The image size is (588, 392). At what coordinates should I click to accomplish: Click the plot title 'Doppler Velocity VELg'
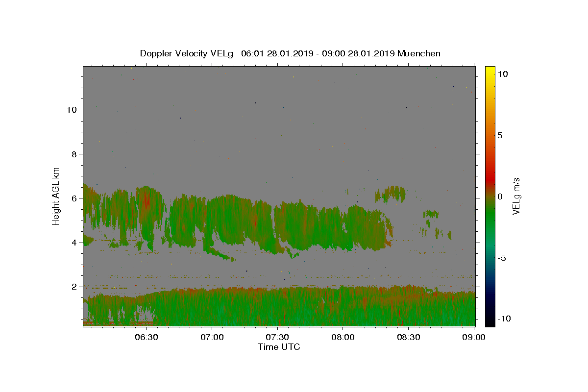pos(188,53)
